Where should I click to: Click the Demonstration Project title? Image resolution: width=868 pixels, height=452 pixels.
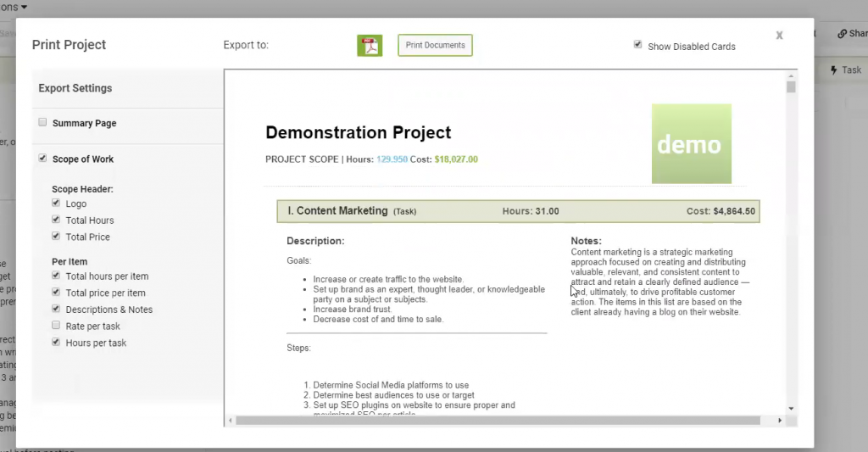click(x=359, y=132)
